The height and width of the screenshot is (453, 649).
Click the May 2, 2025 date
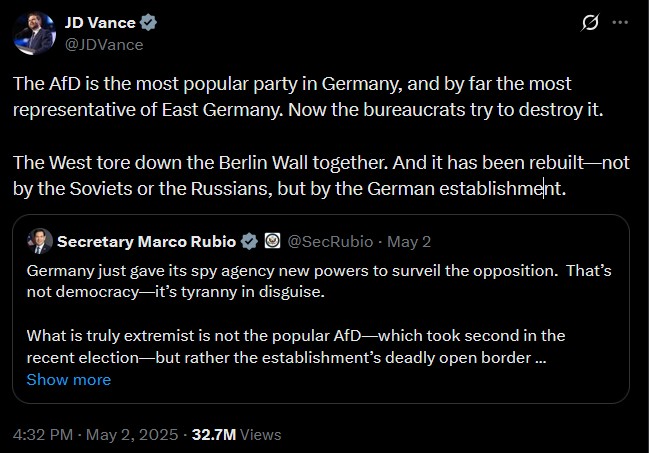132,435
